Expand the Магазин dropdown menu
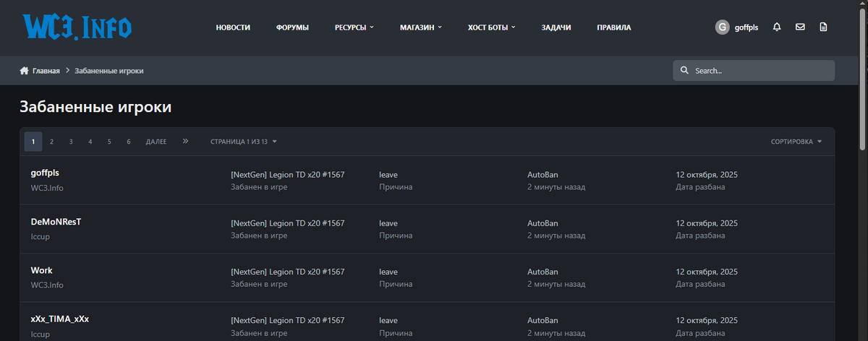The height and width of the screenshot is (341, 868). 420,27
